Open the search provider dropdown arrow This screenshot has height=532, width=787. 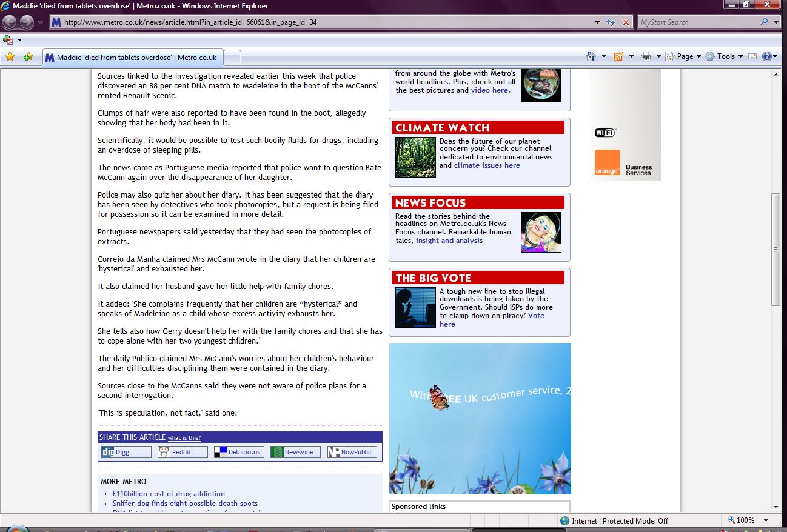pos(777,22)
